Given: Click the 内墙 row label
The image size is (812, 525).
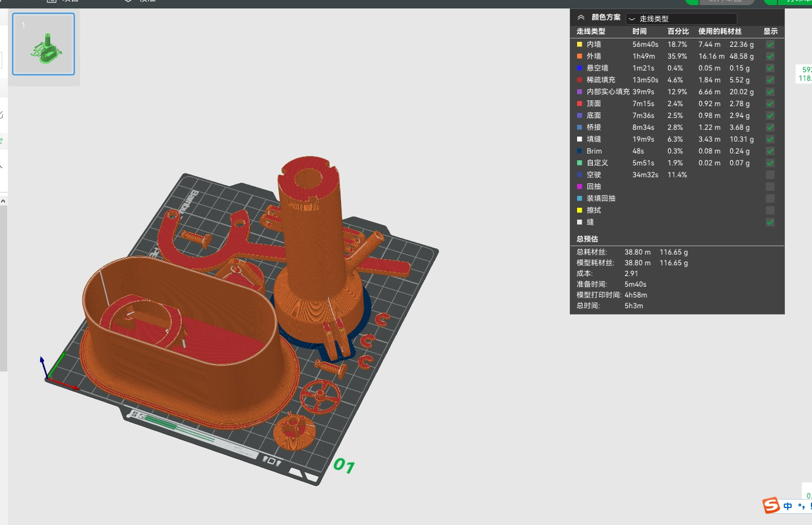Looking at the screenshot, I should point(593,45).
